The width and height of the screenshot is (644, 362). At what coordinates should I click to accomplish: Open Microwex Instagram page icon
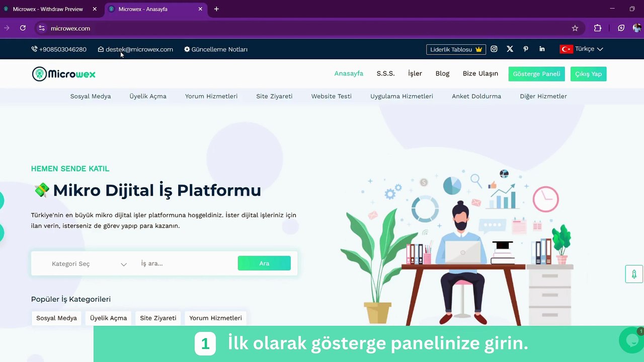click(494, 49)
